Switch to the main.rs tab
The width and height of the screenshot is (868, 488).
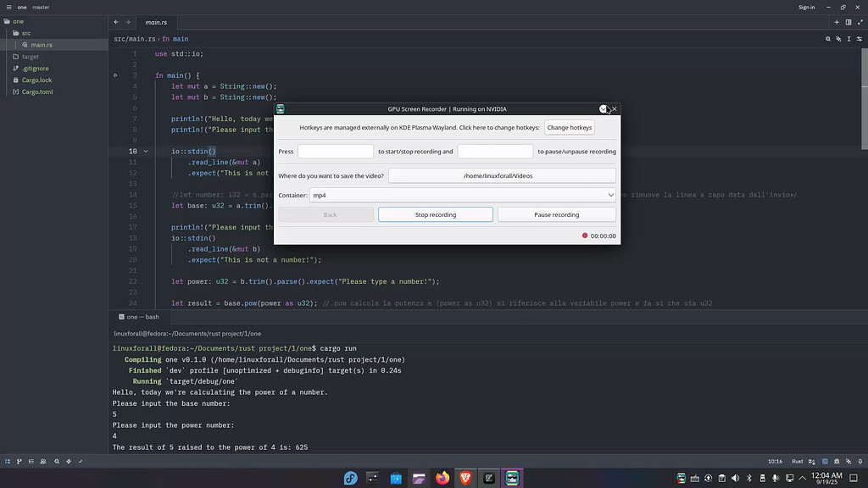[x=156, y=22]
